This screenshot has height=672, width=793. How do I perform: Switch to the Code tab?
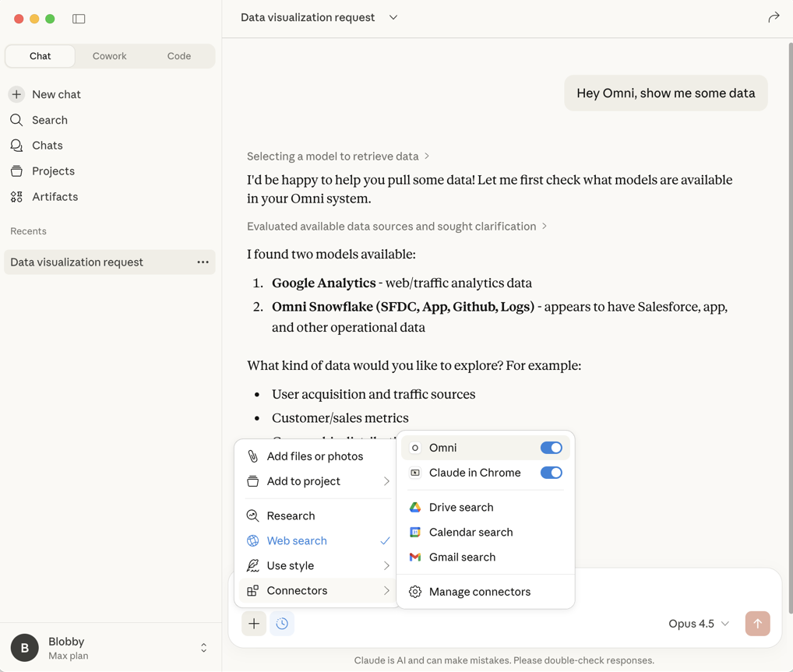pyautogui.click(x=179, y=56)
